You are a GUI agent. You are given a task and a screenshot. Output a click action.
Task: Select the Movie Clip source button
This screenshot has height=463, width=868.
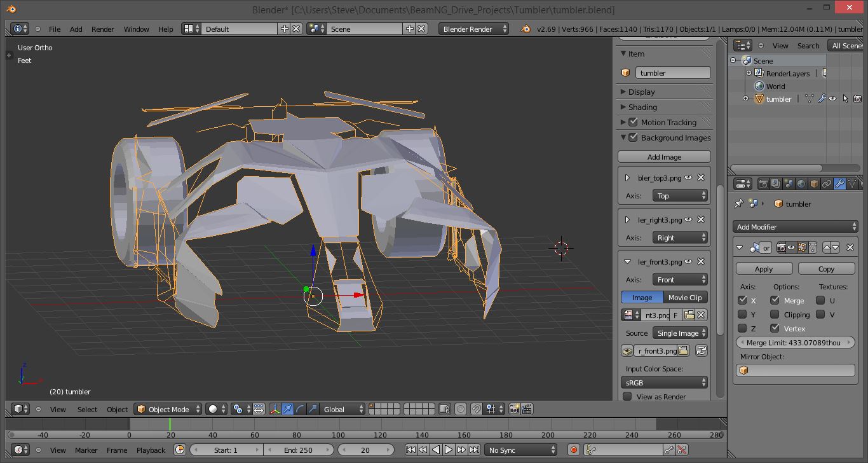coord(685,297)
